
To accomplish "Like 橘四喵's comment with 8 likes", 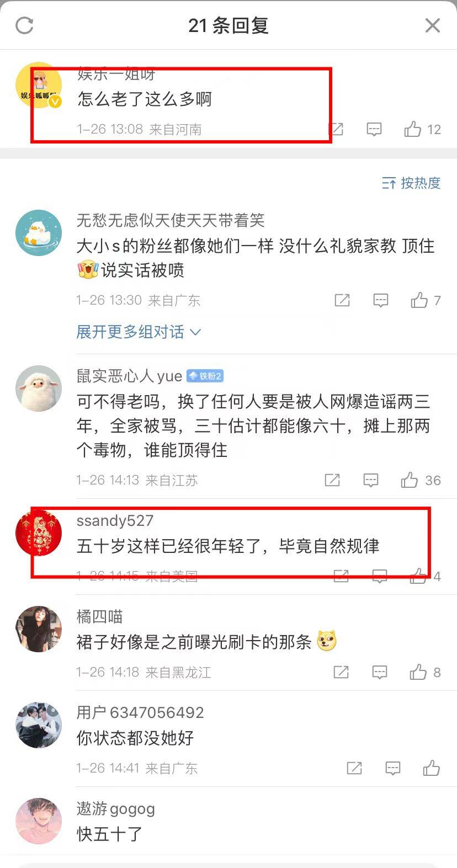I will click(425, 672).
